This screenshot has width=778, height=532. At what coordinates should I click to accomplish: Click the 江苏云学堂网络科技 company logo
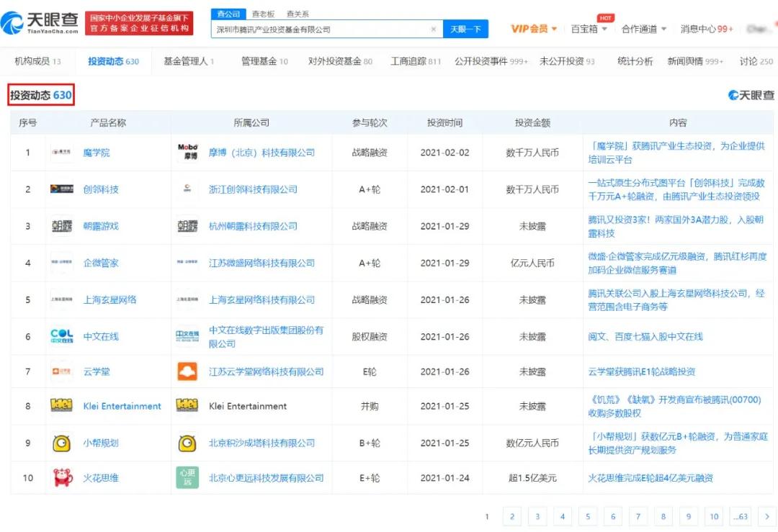[187, 371]
